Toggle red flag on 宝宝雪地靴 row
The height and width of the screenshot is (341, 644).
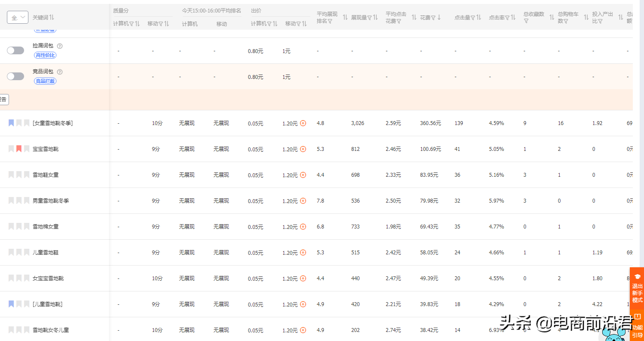[x=19, y=149]
